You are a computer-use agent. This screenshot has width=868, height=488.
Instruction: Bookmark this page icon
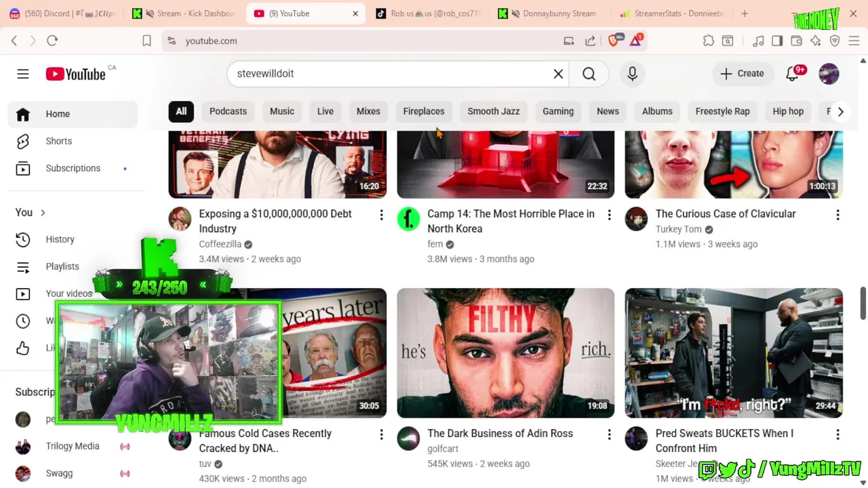146,41
